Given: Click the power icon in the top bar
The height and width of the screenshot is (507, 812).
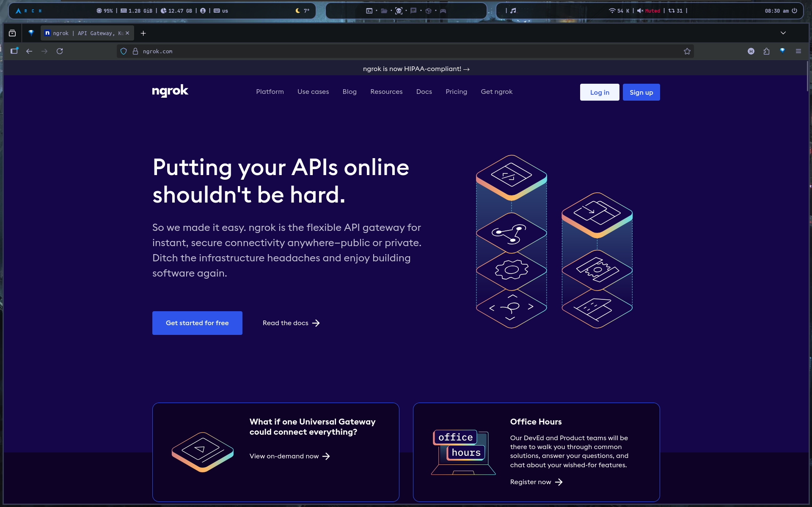Looking at the screenshot, I should click(795, 11).
